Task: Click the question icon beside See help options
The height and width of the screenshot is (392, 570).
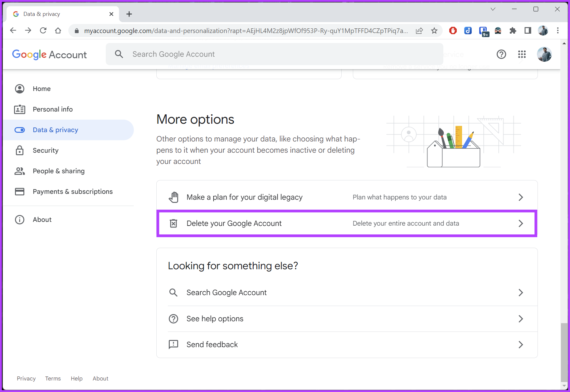Action: click(x=173, y=319)
